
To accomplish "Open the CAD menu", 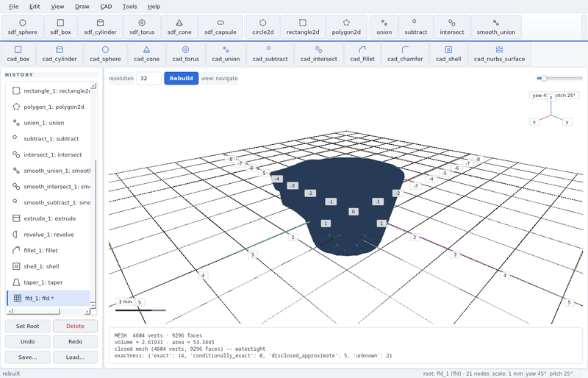I will (x=106, y=7).
